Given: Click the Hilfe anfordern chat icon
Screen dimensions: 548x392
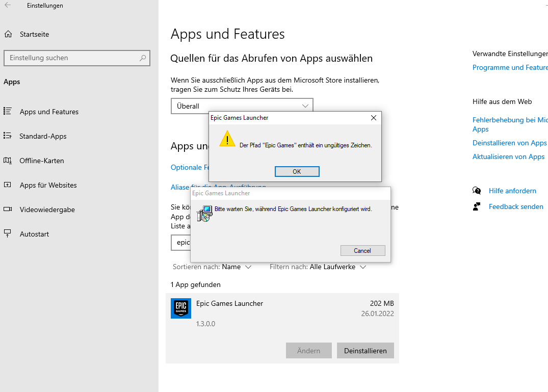Looking at the screenshot, I should pos(477,191).
